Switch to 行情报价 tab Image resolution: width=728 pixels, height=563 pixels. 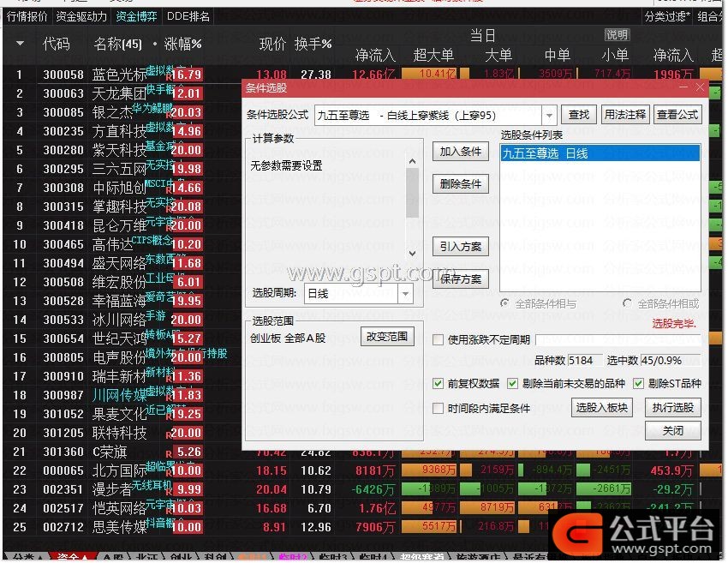(x=27, y=17)
